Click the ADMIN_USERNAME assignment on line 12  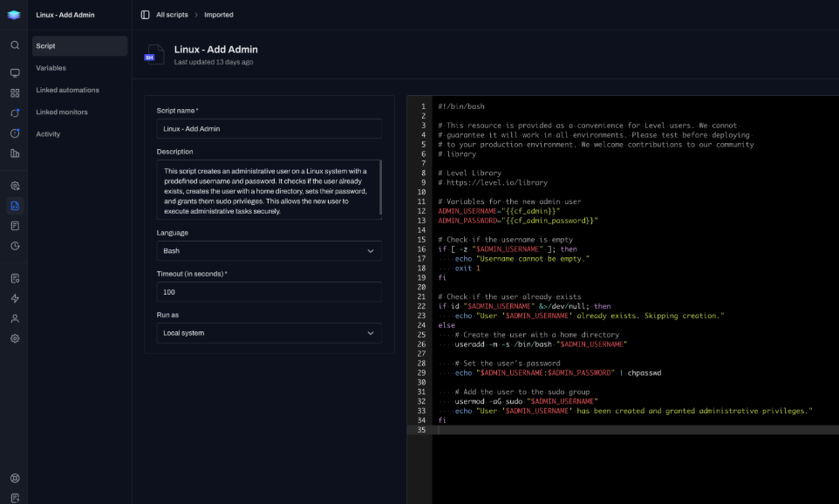[499, 211]
